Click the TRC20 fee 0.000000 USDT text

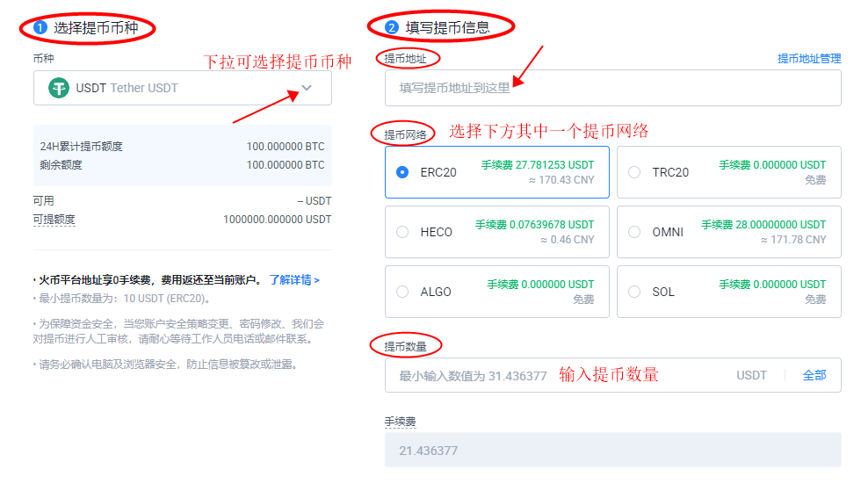pyautogui.click(x=772, y=165)
